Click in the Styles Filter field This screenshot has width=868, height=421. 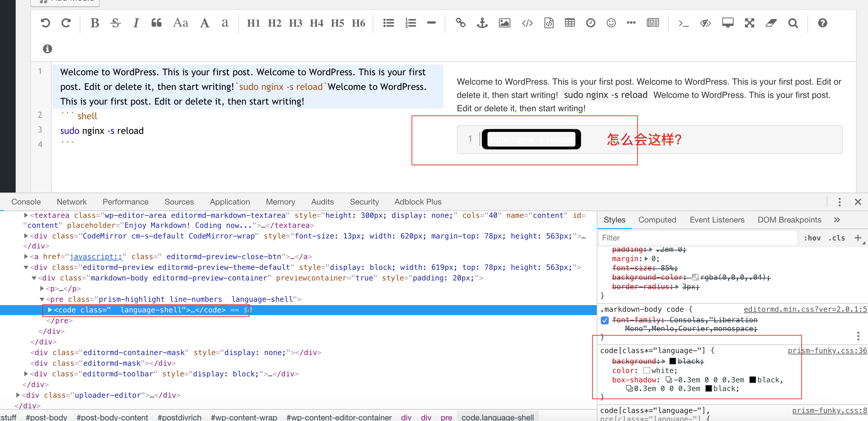pyautogui.click(x=697, y=238)
